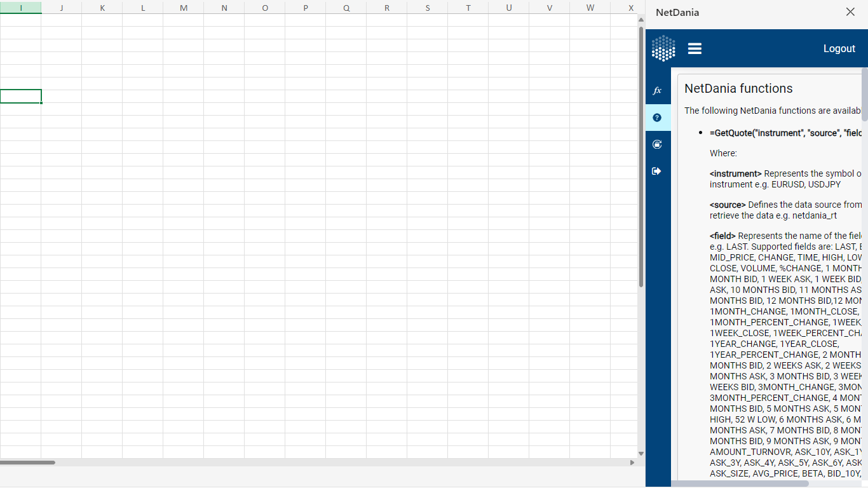Select the help question mark sidebar icon
The width and height of the screenshot is (868, 488).
(x=657, y=118)
